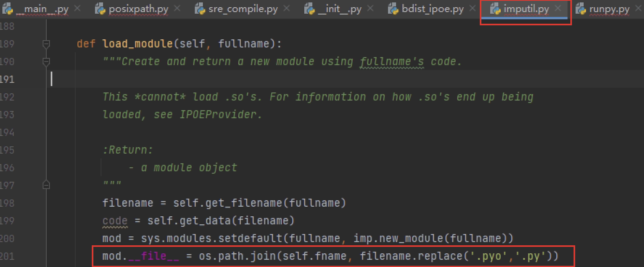Click the fold end marker at line 197
Viewport: 644px width, 267px height.
pos(46,185)
